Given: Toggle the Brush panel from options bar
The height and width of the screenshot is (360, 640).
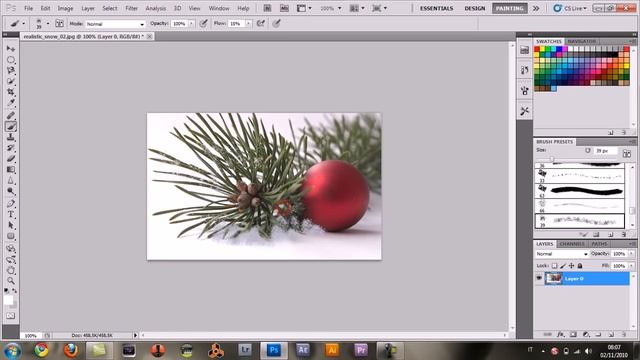Looking at the screenshot, I should point(59,24).
